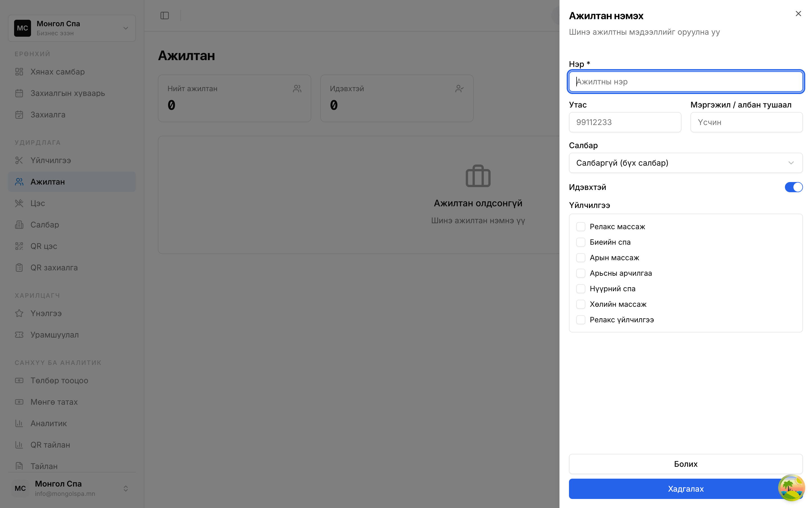Click the Үнэлгээ star icon
812x508 pixels.
19,313
